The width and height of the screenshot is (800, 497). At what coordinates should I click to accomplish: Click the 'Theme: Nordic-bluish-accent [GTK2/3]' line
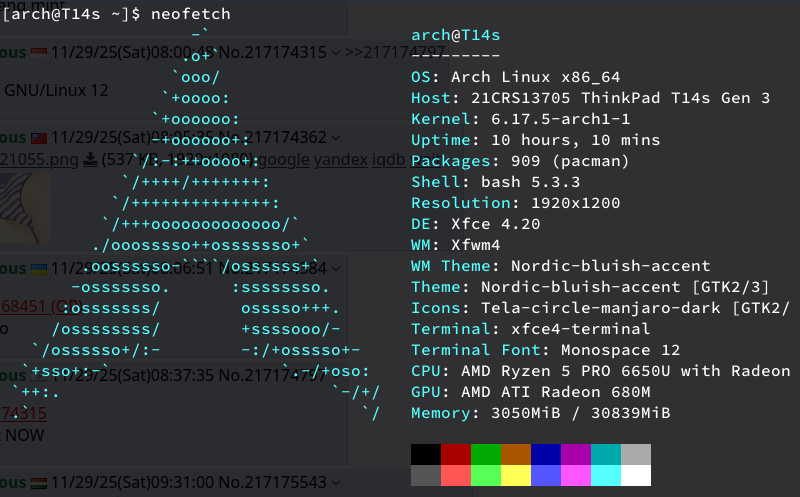590,287
